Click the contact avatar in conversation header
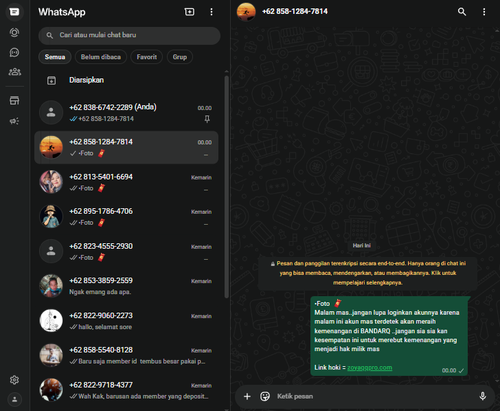 coord(246,12)
